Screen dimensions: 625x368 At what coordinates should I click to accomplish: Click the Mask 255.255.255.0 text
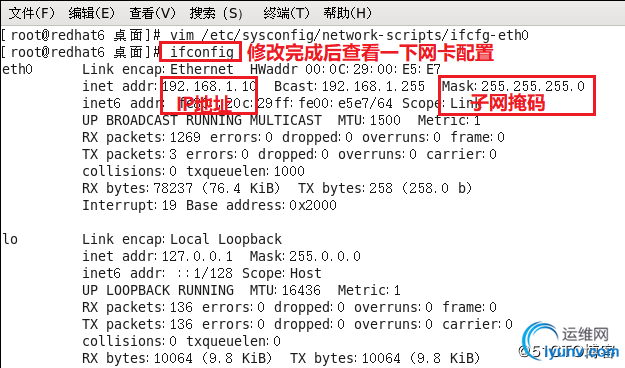coord(513,86)
